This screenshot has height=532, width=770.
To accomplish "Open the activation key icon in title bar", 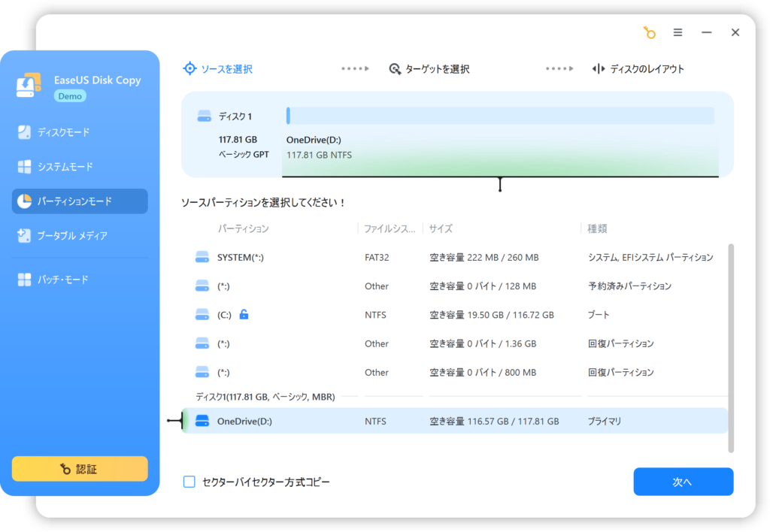I will pos(649,32).
